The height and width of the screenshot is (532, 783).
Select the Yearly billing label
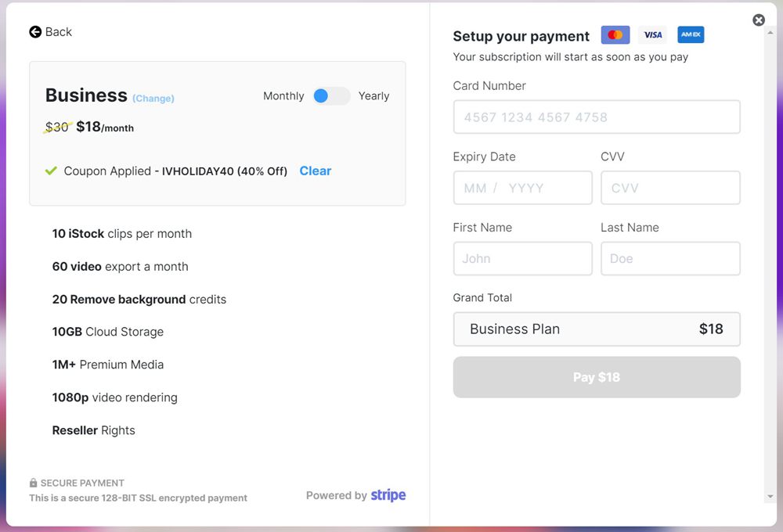click(x=373, y=96)
